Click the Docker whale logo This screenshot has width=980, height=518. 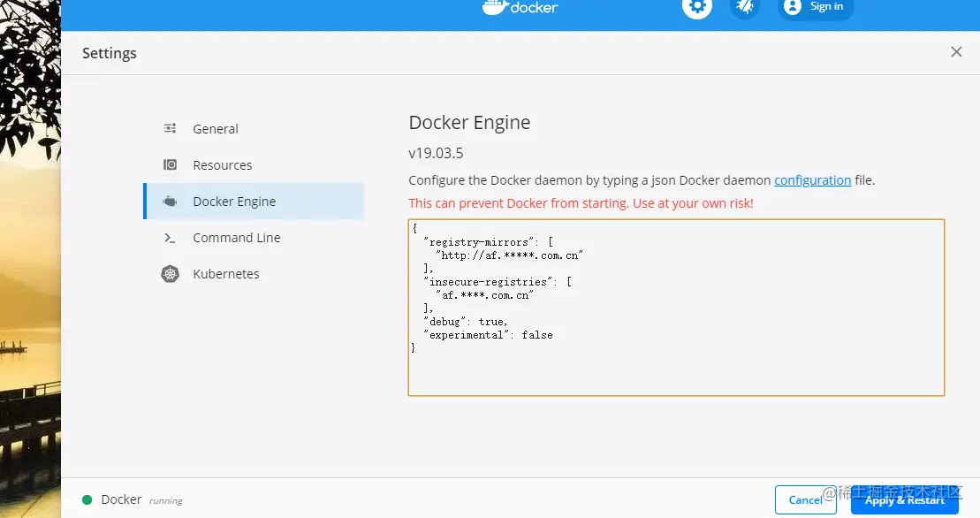point(520,7)
